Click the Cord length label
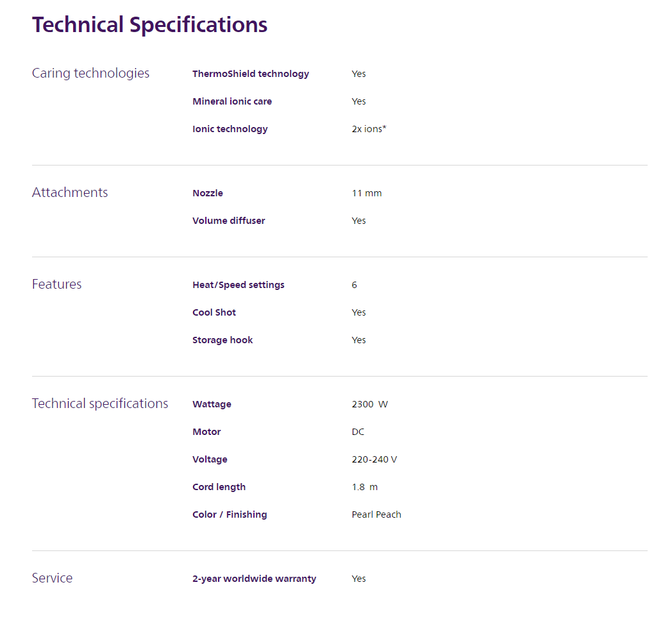 click(x=219, y=487)
